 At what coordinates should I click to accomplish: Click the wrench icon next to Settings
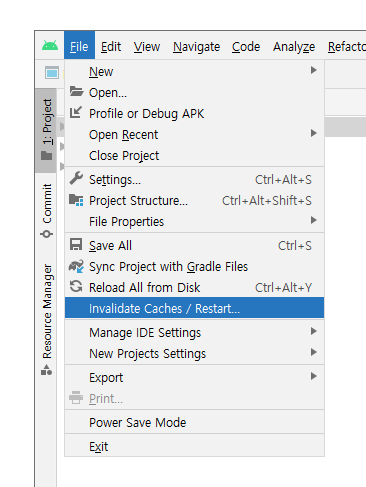[x=76, y=178]
